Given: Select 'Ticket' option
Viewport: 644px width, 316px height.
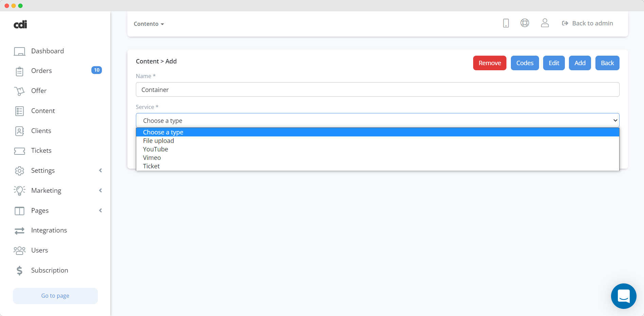Looking at the screenshot, I should click(x=377, y=166).
